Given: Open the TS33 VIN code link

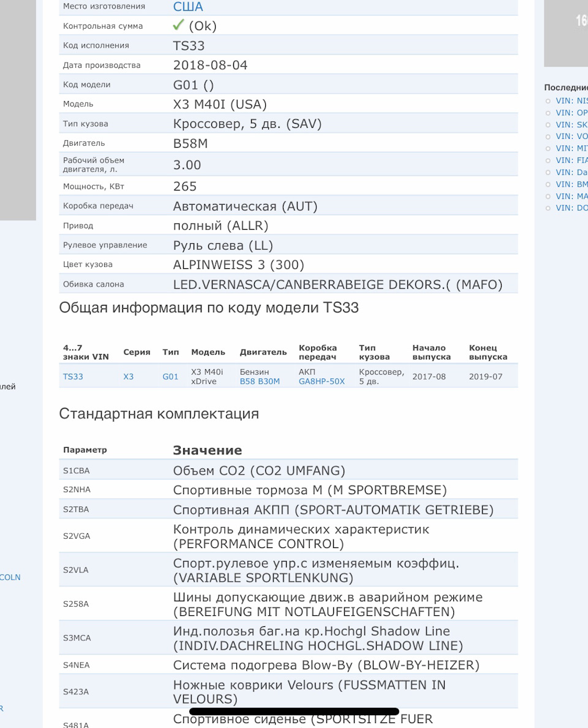Looking at the screenshot, I should [x=73, y=377].
